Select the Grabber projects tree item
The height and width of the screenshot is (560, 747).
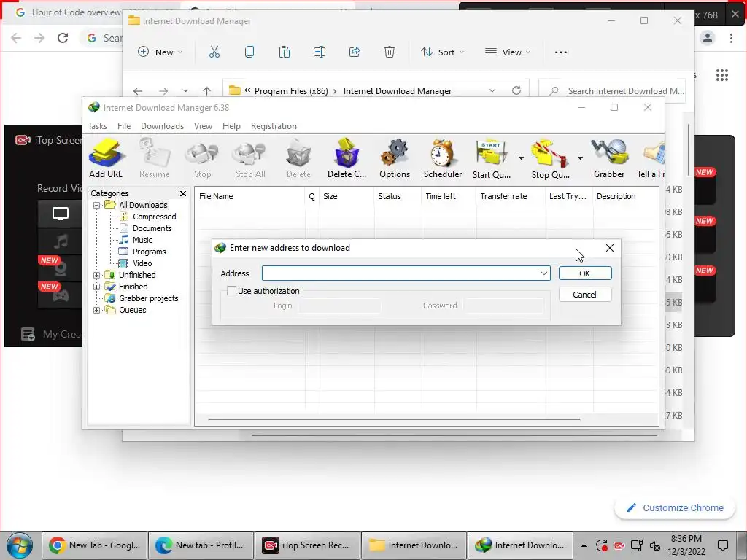(148, 298)
